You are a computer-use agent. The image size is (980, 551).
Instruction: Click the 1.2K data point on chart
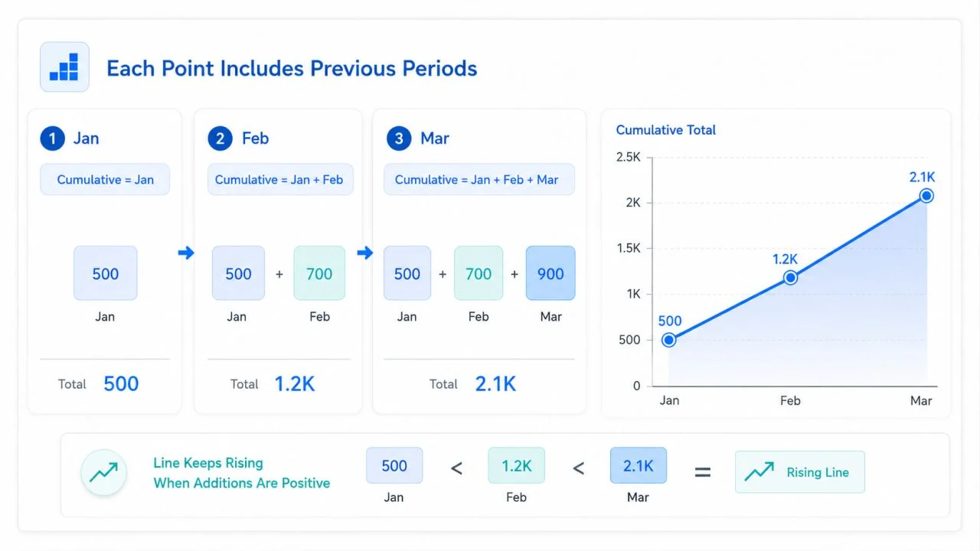[x=791, y=277]
